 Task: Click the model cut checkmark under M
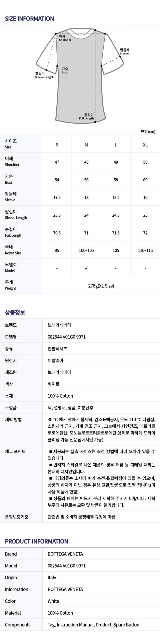pyautogui.click(x=86, y=268)
